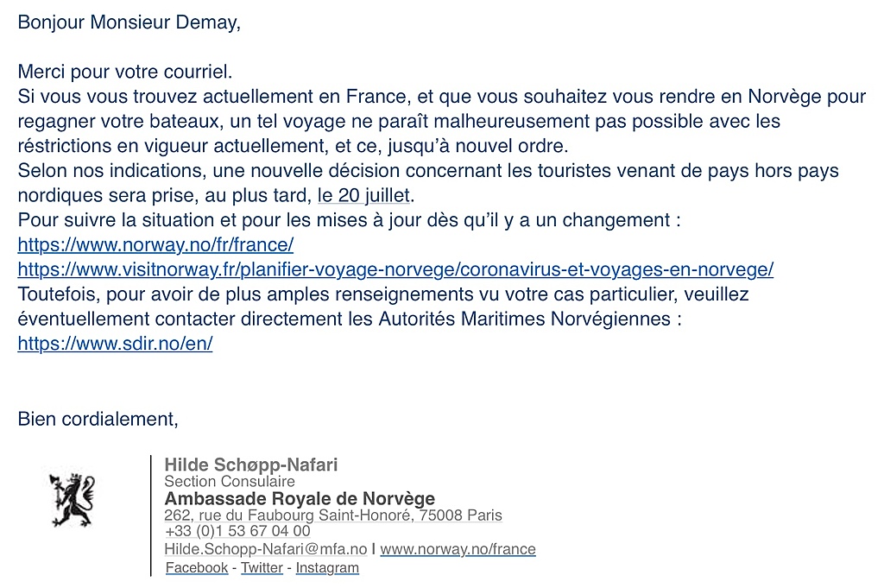The width and height of the screenshot is (884, 588).
Task: Click the Hilde.Schopp-Nafari@mfa.no email address
Action: [x=266, y=549]
